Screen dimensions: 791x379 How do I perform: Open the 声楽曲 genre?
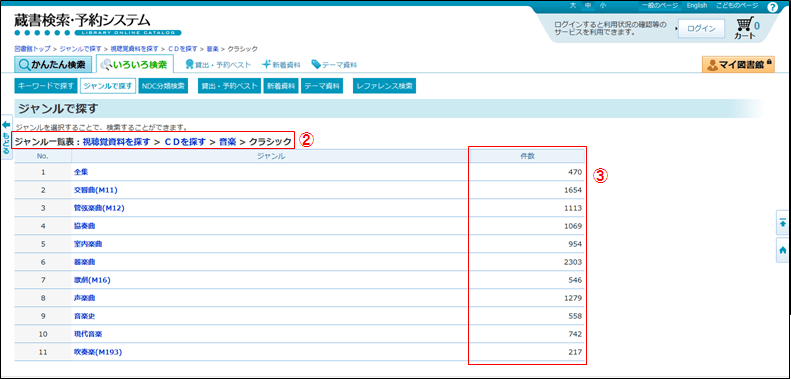84,298
